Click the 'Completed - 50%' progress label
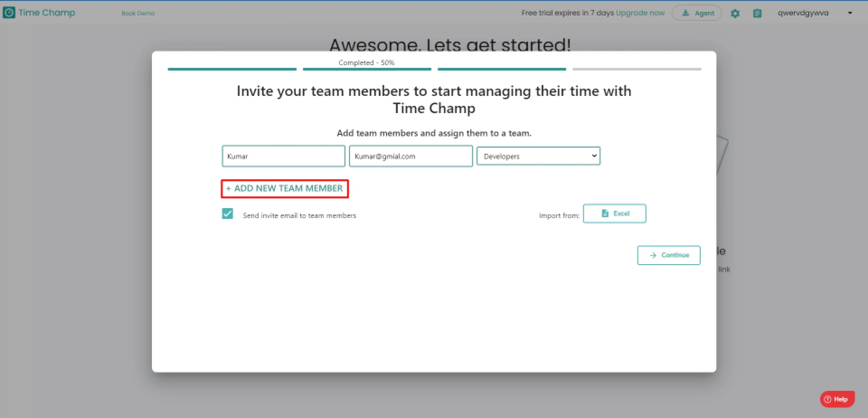 366,62
